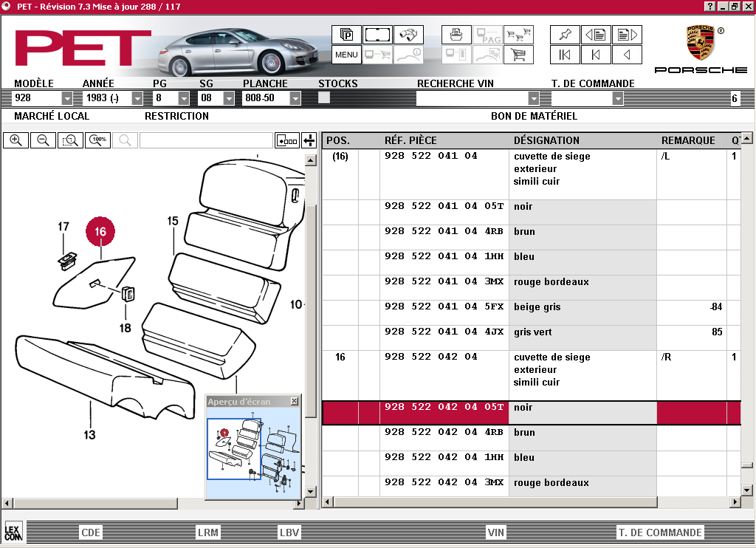The width and height of the screenshot is (756, 548).
Task: Open the T. DE COMMANDE bottom tab
Action: point(660,532)
